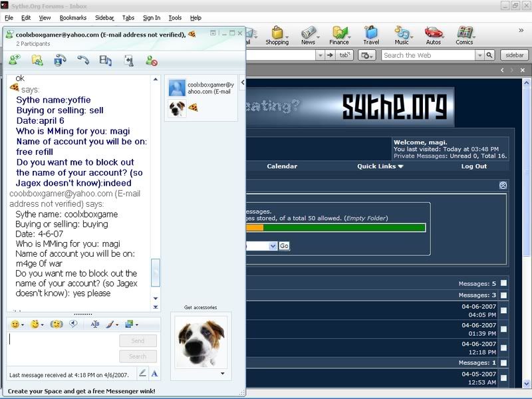Open the Shopping bag toolbar icon
Screen dimensions: 532x399
277,35
